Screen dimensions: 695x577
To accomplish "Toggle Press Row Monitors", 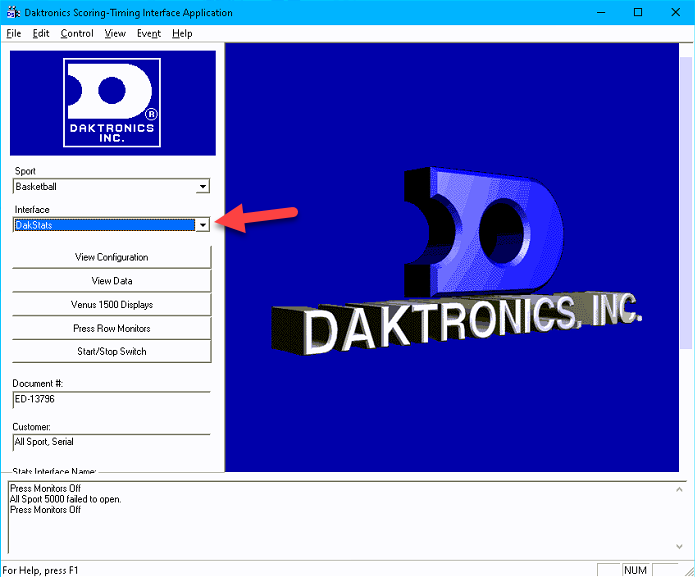I will click(111, 328).
